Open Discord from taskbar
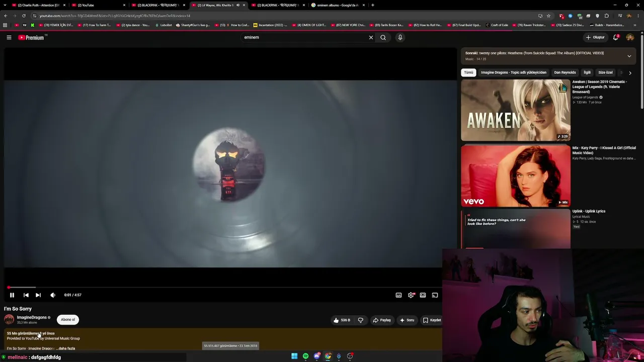Screen dimensions: 644x362 coord(317,356)
